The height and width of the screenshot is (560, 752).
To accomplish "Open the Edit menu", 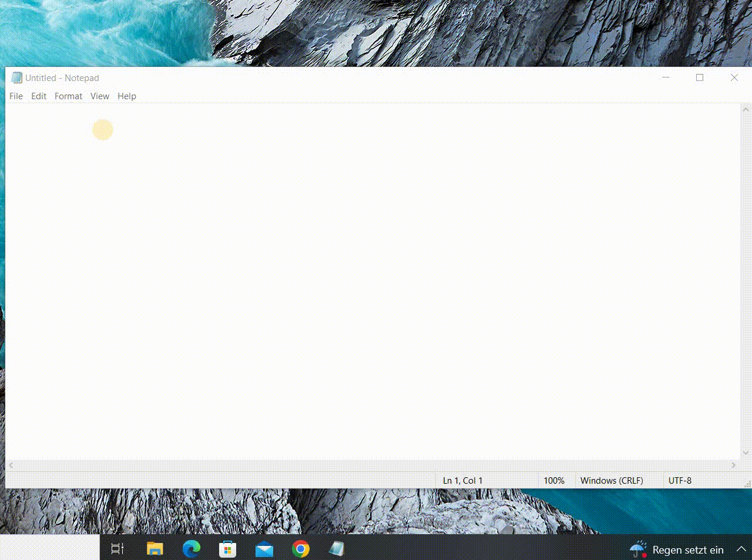I will 38,96.
